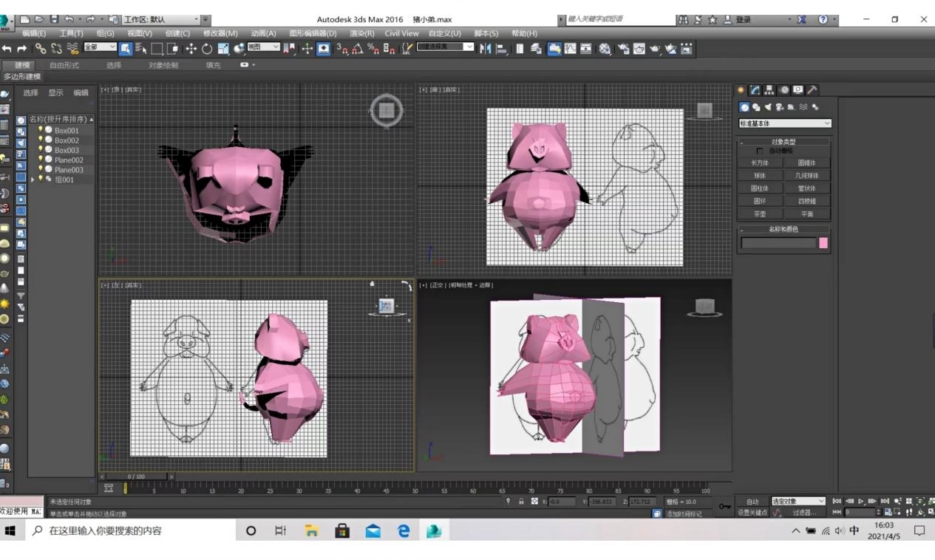Screen dimensions: 935x560
Task: Open the 标准基本体 dropdown
Action: pyautogui.click(x=785, y=123)
